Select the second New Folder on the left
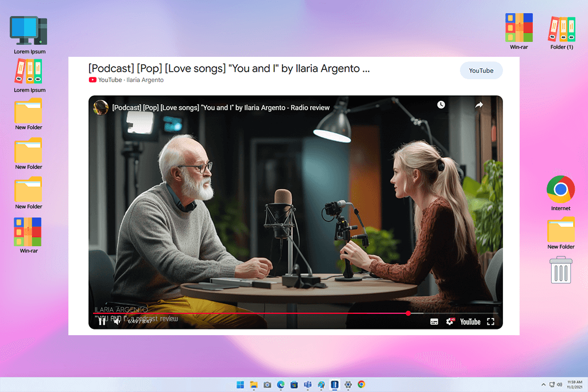The height and width of the screenshot is (392, 588). [x=29, y=154]
